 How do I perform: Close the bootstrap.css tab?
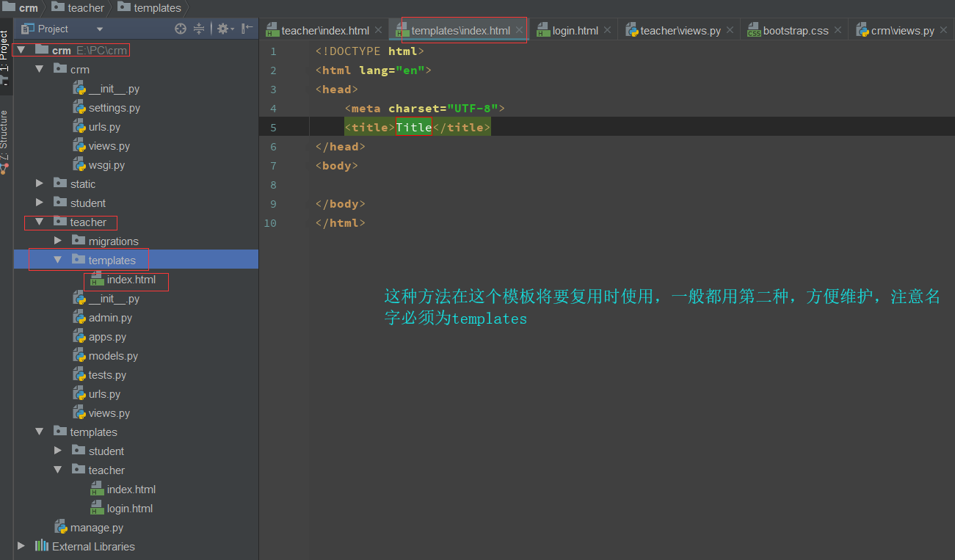point(838,30)
